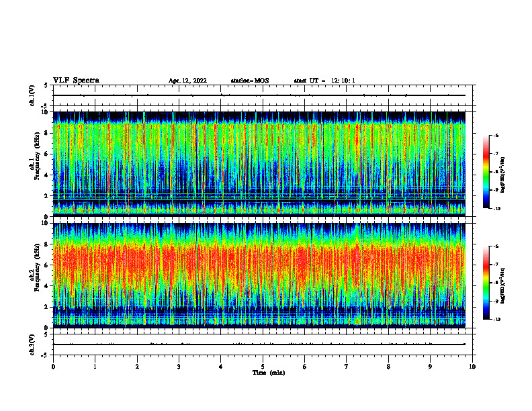
Task: Click the "ch.1(V)" waveform axis label
Action: tap(32, 95)
